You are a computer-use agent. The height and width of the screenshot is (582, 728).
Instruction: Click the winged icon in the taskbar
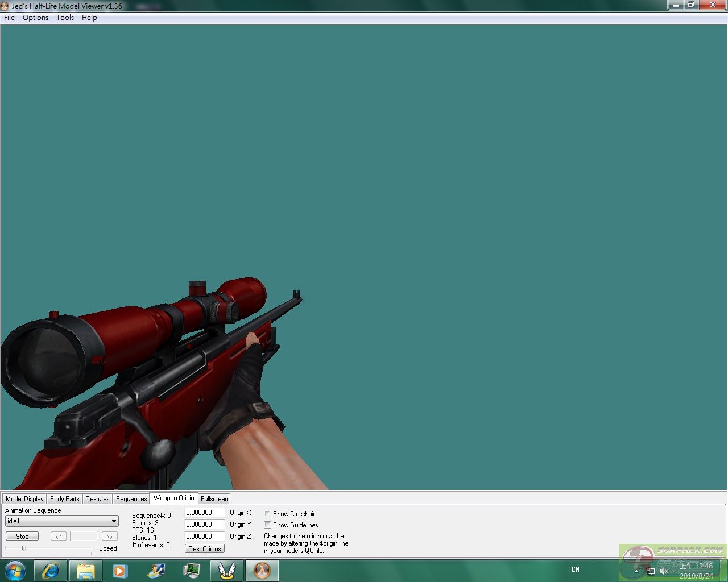coord(226,571)
